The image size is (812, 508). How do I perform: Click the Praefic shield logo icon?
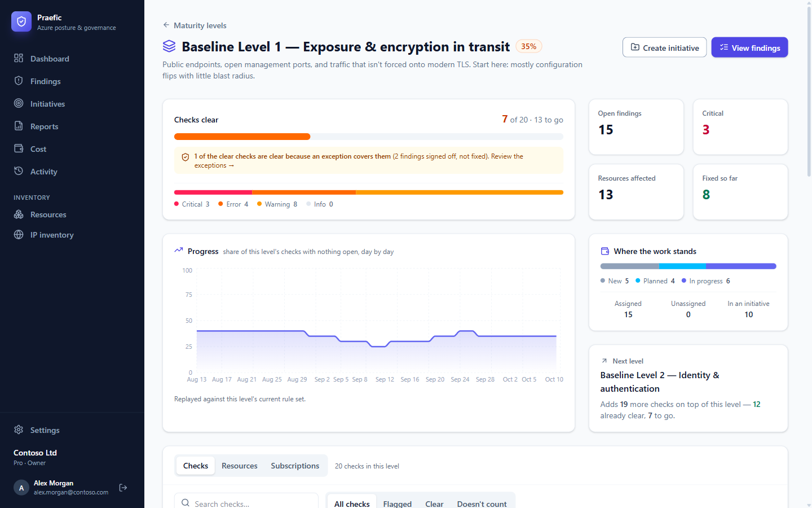coord(21,21)
